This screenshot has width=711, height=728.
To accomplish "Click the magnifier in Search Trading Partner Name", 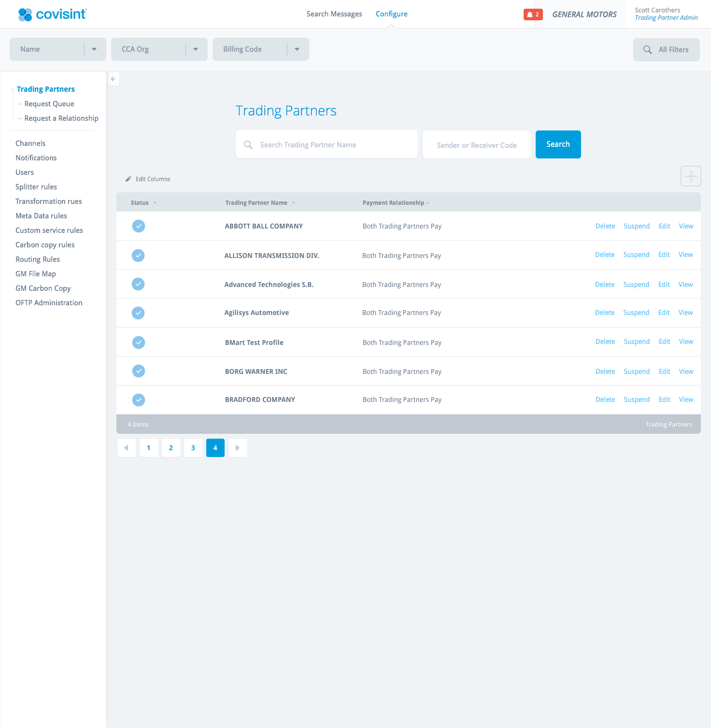I will coord(248,145).
